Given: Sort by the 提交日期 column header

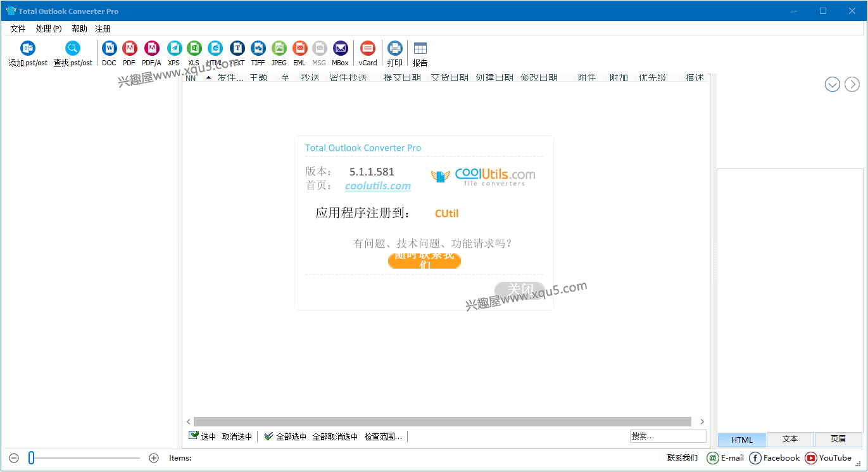Looking at the screenshot, I should (x=402, y=77).
